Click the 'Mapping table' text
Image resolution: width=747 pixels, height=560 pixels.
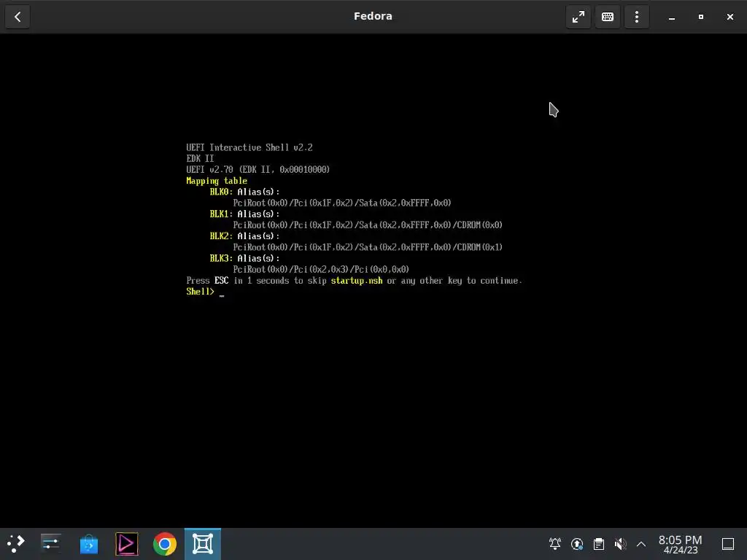[x=217, y=181]
